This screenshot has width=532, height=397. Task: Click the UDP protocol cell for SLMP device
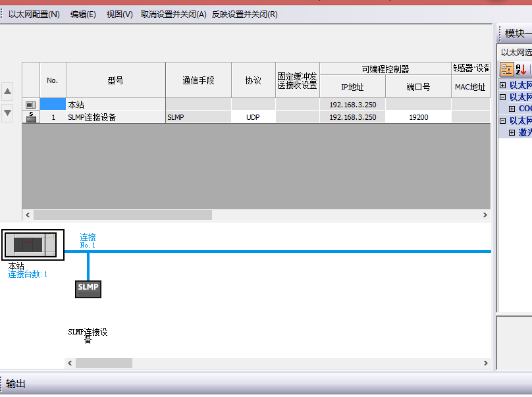[253, 117]
